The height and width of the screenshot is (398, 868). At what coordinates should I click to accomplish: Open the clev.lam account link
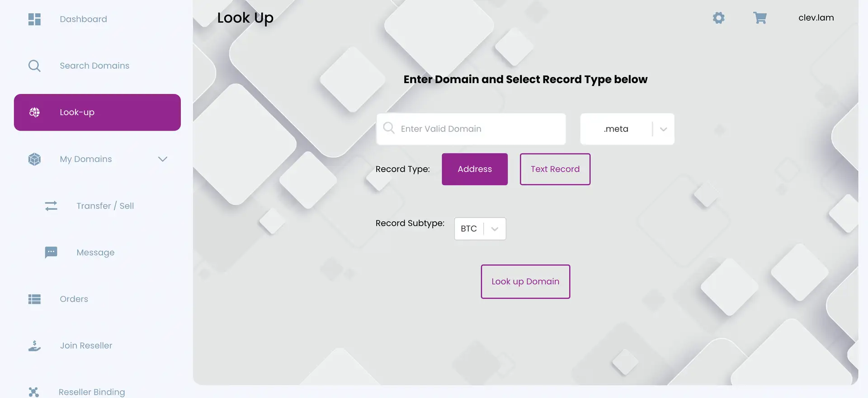816,18
